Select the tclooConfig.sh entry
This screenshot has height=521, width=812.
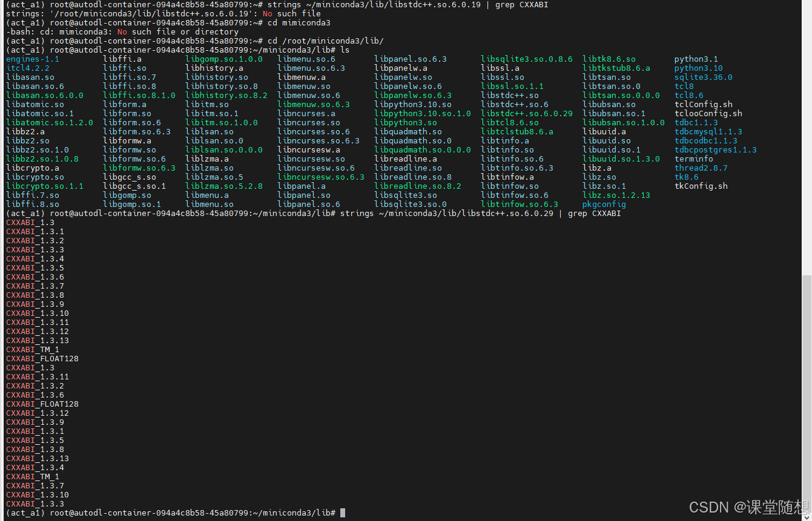[708, 114]
